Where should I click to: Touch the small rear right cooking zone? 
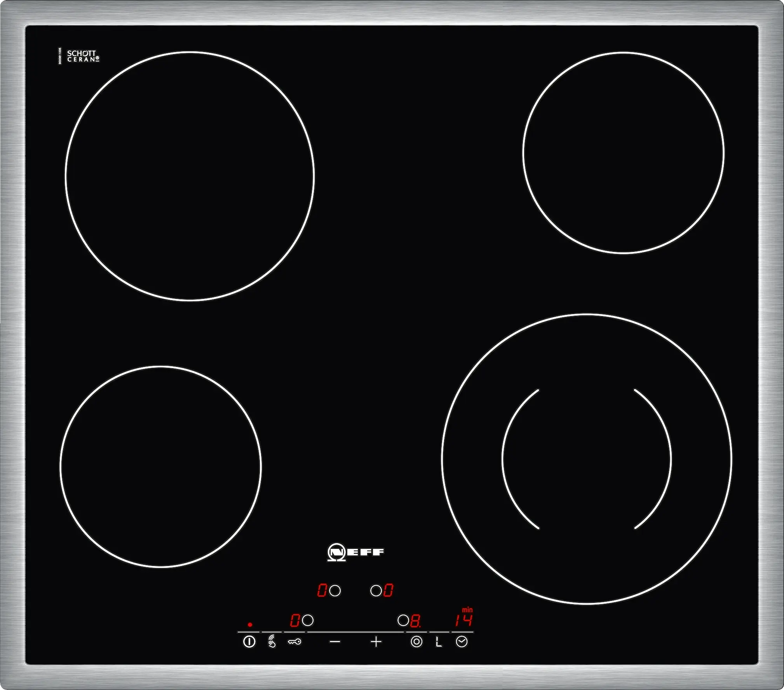tap(623, 153)
